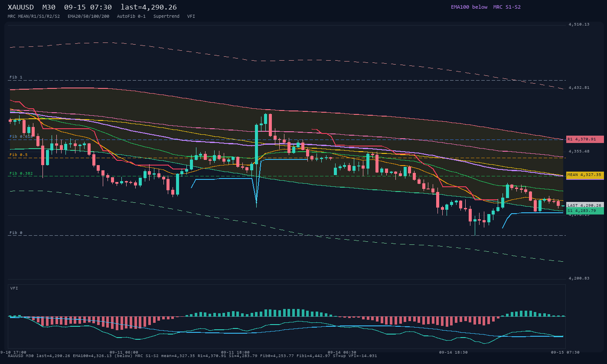Viewport: 607px width, 364px height.
Task: Click the 4,510.13 price axis label
Action: coord(579,24)
